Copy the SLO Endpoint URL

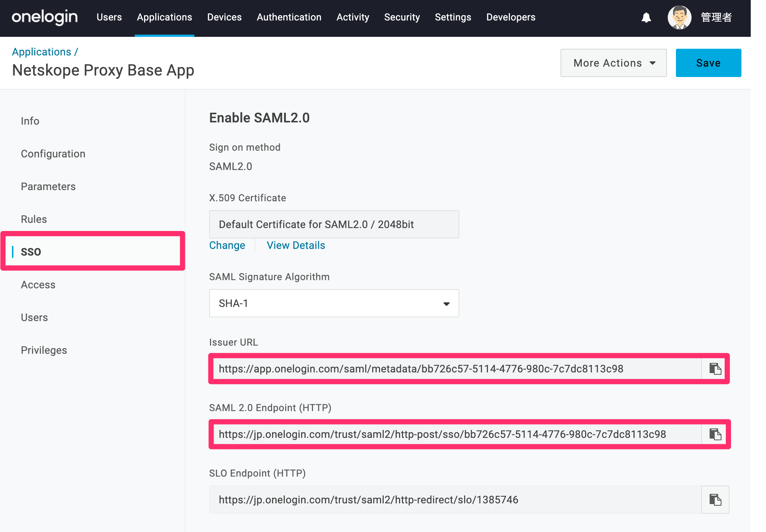pos(715,500)
